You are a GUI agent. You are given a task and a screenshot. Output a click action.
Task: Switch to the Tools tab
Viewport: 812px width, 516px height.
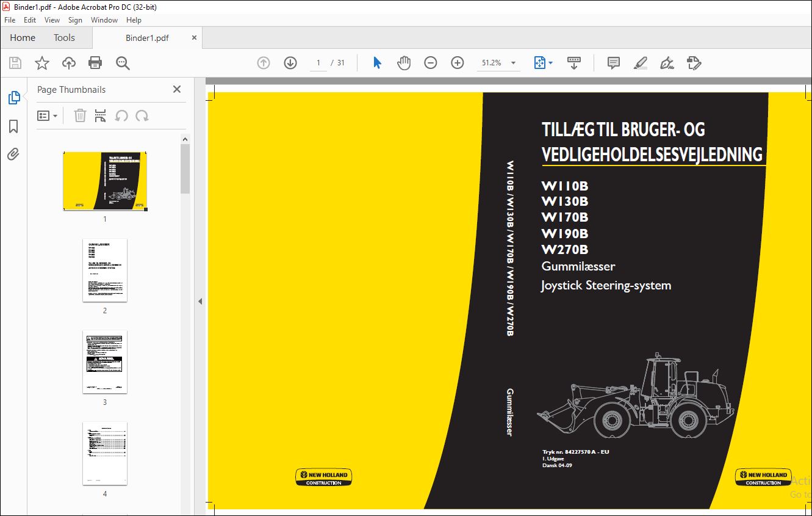coord(64,38)
